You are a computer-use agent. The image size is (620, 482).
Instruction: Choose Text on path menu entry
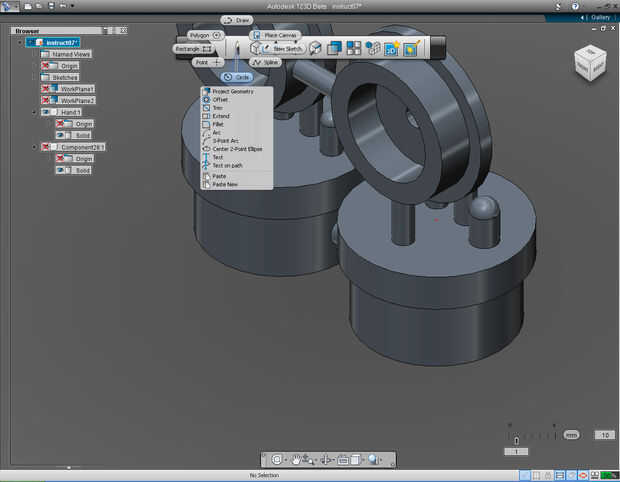tap(236, 166)
